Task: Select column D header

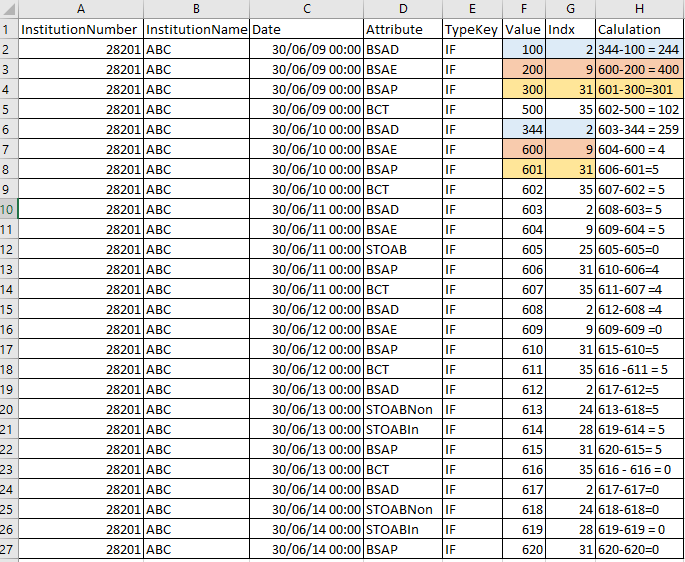Action: pos(403,9)
